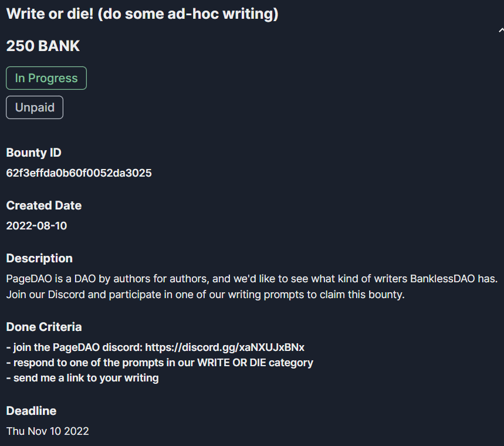
Task: Click the 250 BANK reward amount
Action: 43,46
